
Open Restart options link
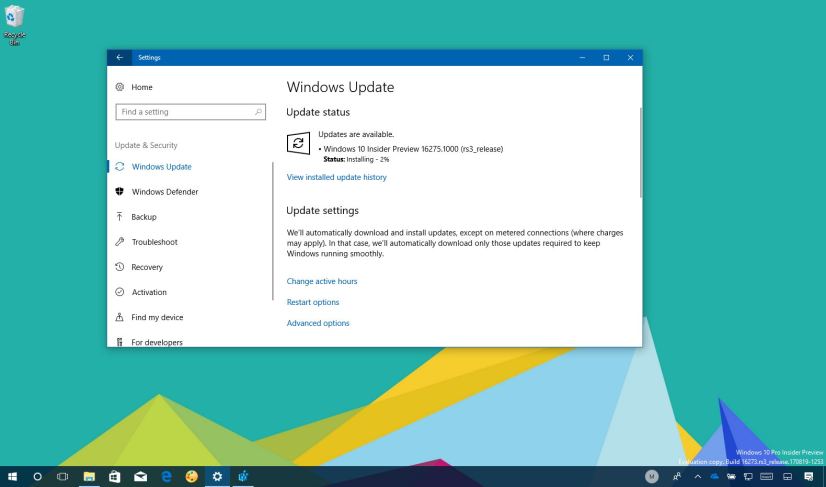coord(313,302)
